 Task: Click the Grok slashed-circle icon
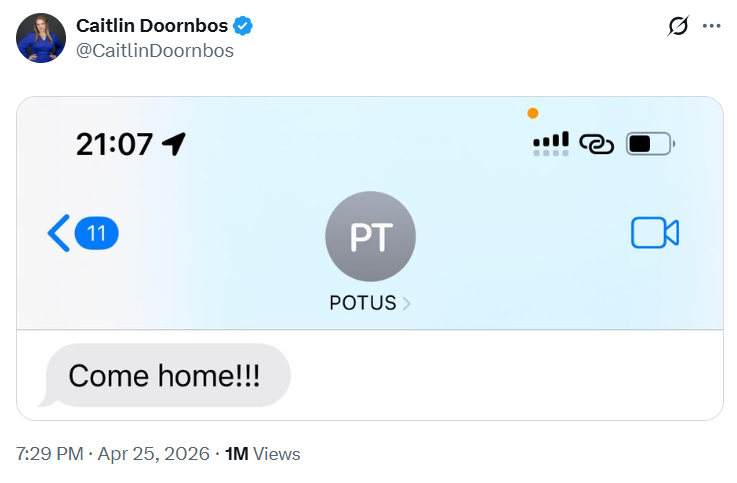tap(678, 27)
